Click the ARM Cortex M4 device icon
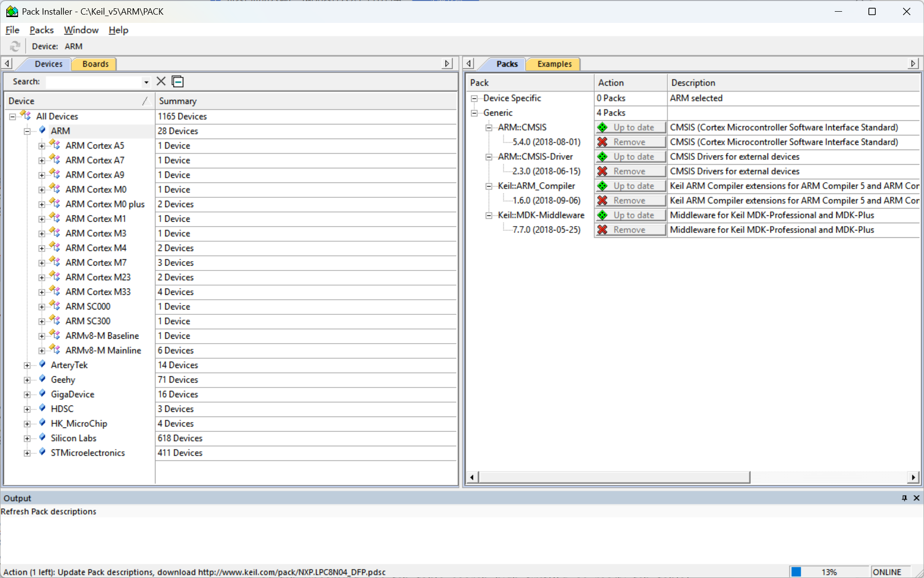Viewport: 924px width, 578px height. (x=56, y=248)
